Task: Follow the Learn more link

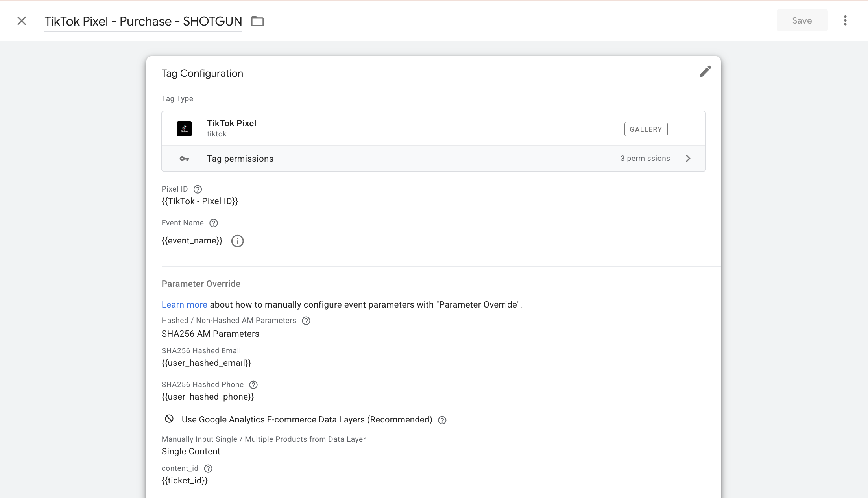Action: 184,304
